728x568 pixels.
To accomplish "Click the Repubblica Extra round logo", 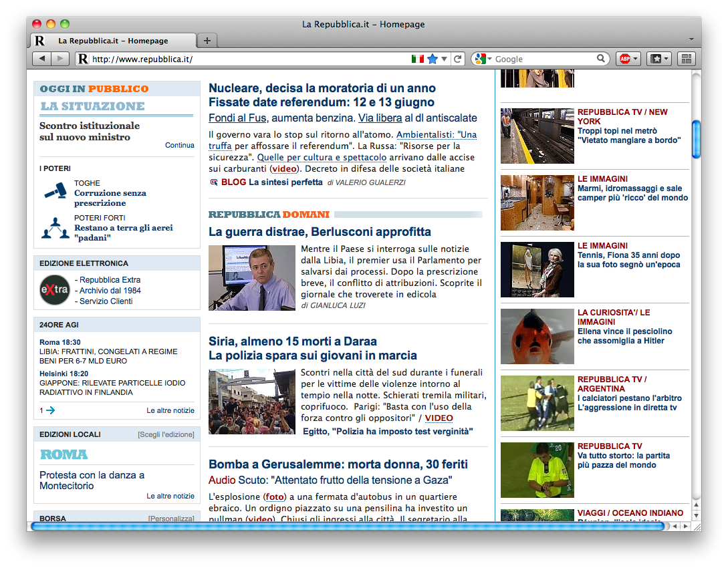I will pos(54,290).
